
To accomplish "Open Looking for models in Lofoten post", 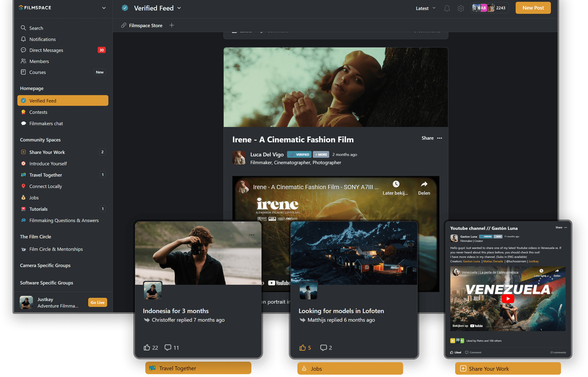I will [341, 311].
